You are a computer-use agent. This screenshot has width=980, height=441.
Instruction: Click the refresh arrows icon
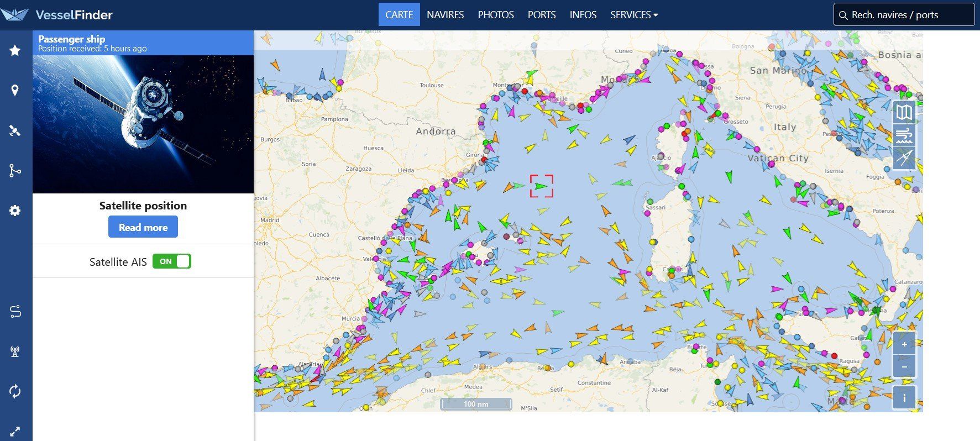click(x=15, y=391)
